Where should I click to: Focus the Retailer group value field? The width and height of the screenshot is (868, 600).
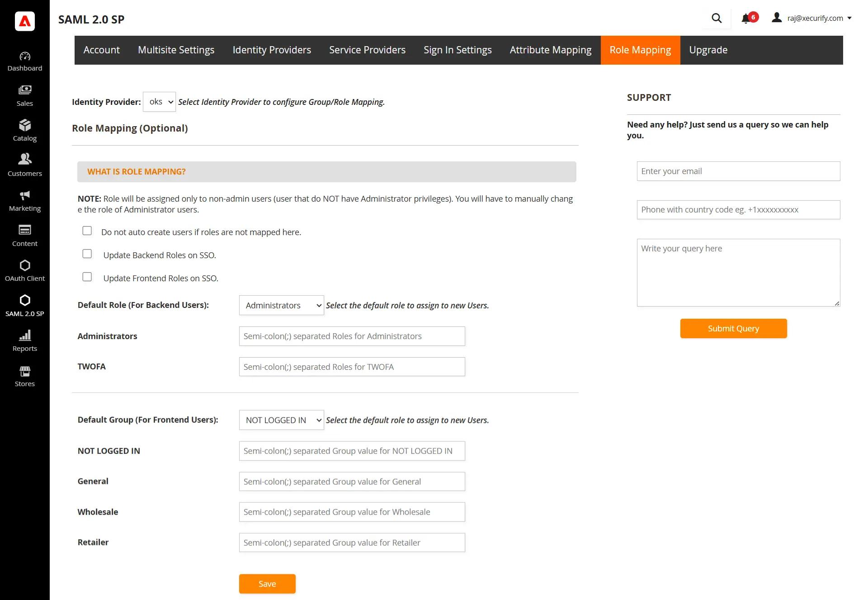(352, 543)
